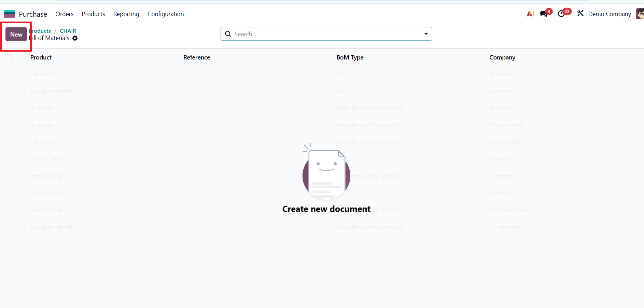Go to the CHAIR breadcrumb link

coord(68,31)
